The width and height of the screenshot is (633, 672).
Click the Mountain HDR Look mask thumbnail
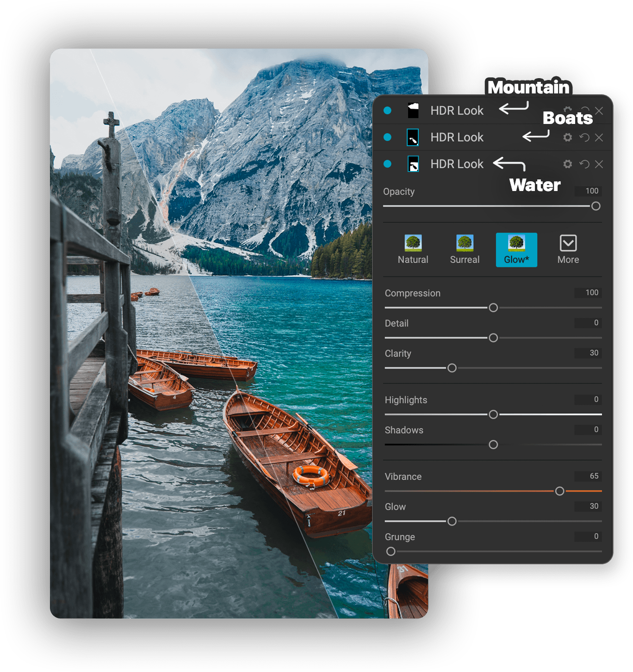pos(413,111)
